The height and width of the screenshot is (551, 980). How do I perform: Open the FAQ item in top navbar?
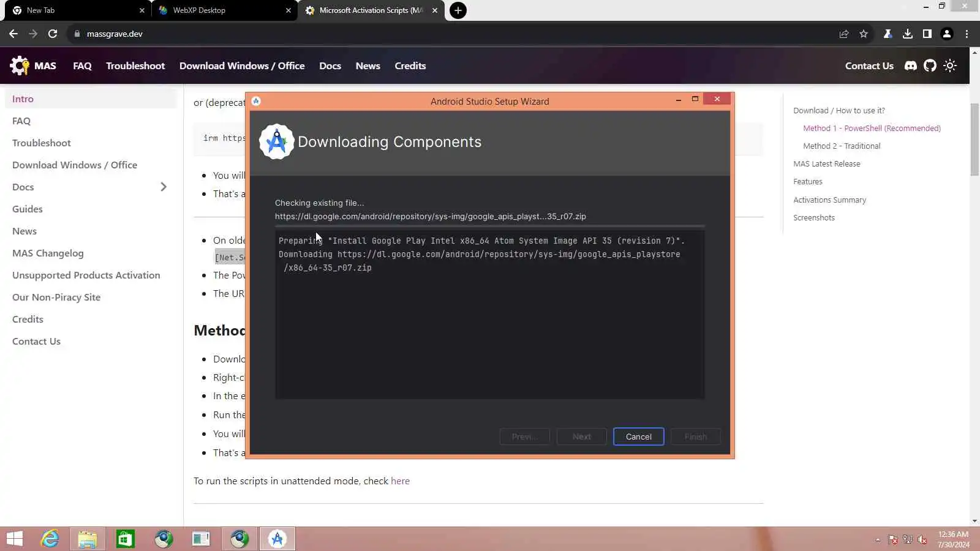[x=82, y=66]
